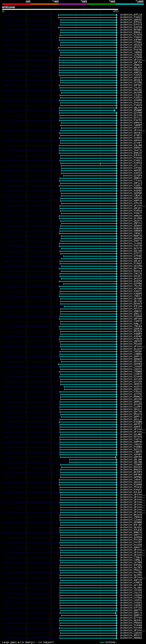Image resolution: width=146 pixels, height=644 pixels.
Task: Choose hit UniRef100_C9EAC1
Action: 131,196
